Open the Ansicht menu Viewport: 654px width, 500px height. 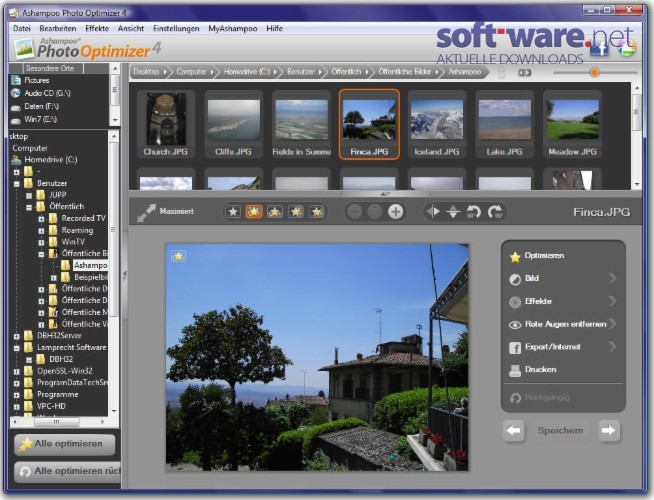pyautogui.click(x=131, y=28)
